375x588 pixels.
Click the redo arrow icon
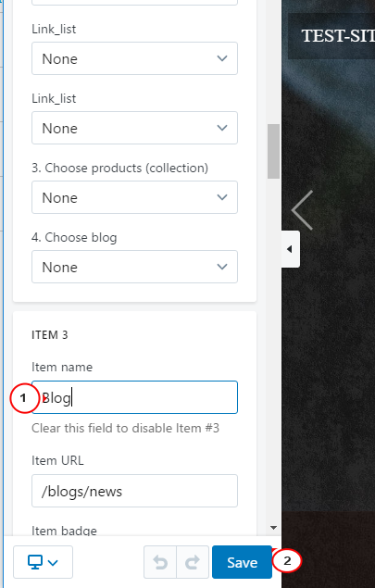[x=193, y=562]
